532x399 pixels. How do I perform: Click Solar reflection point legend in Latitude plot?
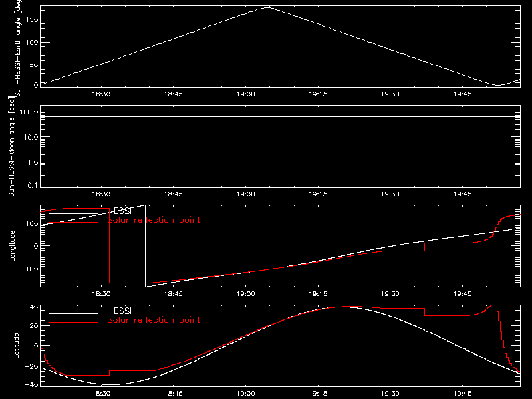(x=154, y=320)
